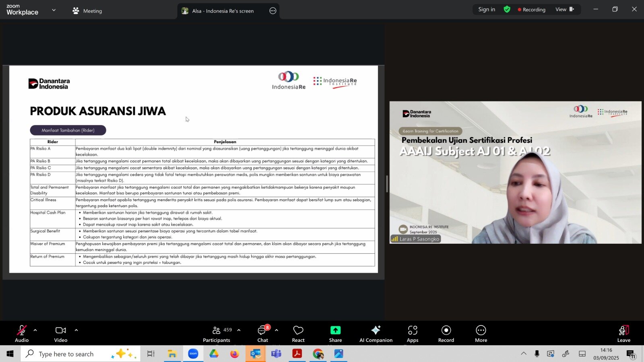Click the encryption shield icon
Image resolution: width=644 pixels, height=362 pixels.
[507, 9]
